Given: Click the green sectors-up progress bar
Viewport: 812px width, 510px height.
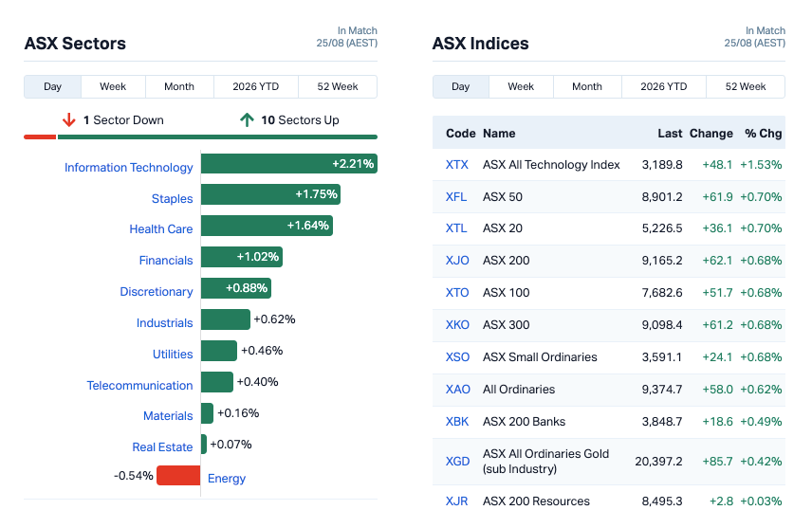Looking at the screenshot, I should [217, 137].
